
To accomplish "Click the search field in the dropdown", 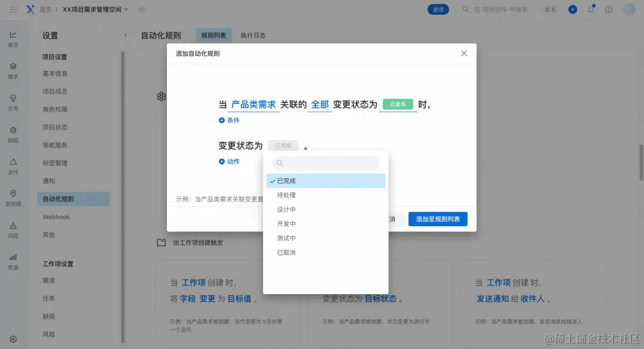I will [x=325, y=163].
